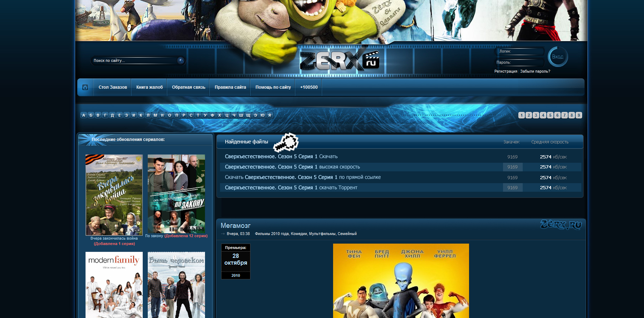Submit search with the magnifier icon
The image size is (644, 318).
(181, 60)
